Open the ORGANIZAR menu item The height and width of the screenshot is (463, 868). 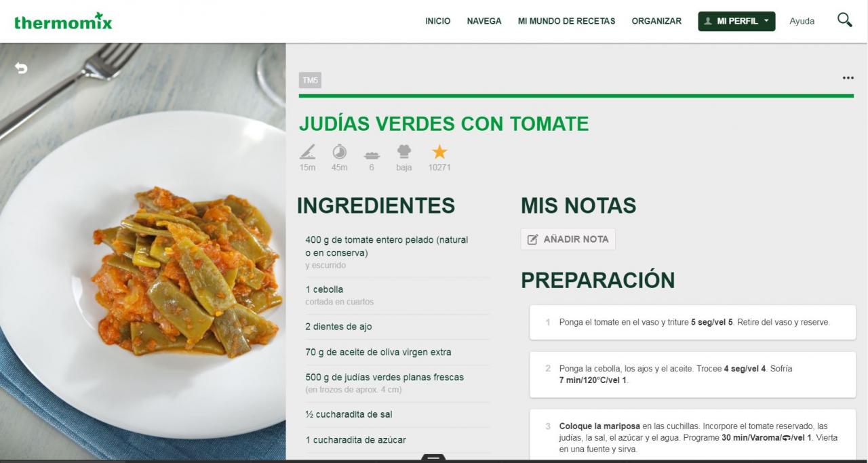click(656, 21)
